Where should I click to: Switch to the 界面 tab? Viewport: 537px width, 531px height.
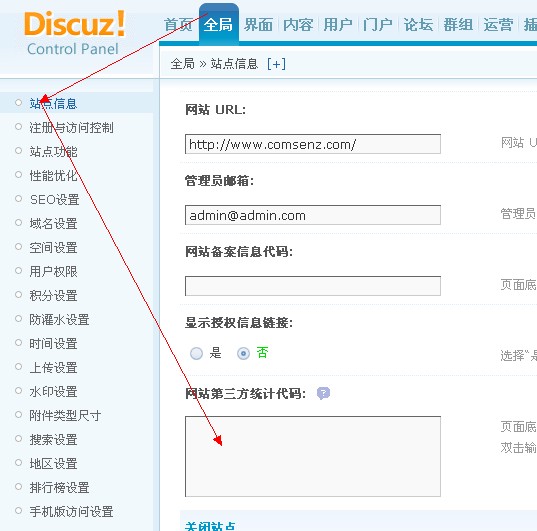[x=259, y=25]
